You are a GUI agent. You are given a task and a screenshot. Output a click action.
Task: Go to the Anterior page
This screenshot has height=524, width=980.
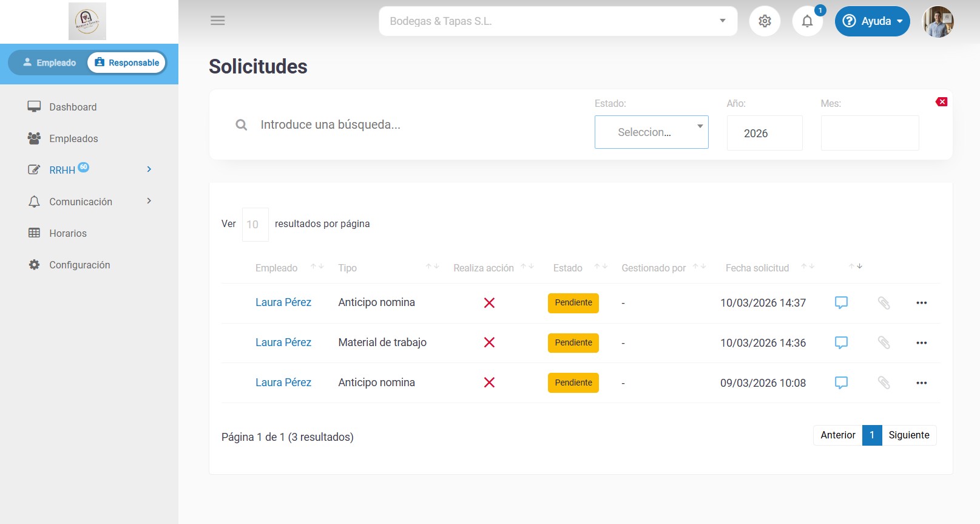coord(837,435)
